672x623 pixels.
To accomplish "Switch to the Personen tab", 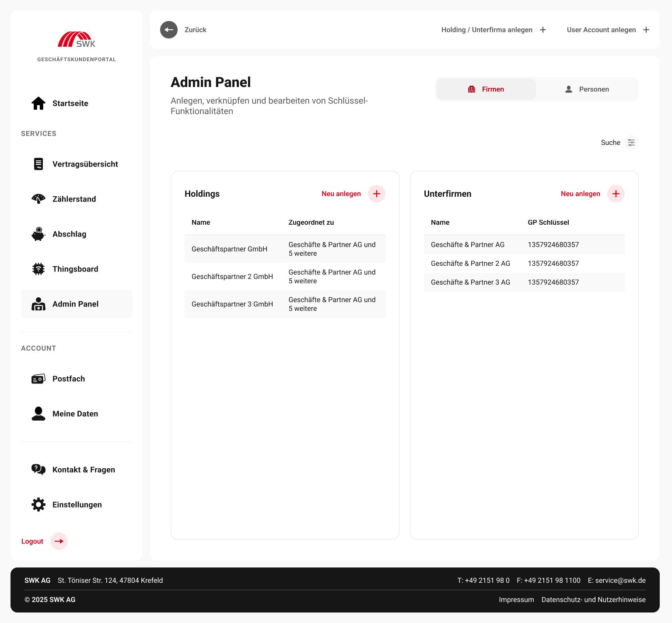I will (587, 89).
